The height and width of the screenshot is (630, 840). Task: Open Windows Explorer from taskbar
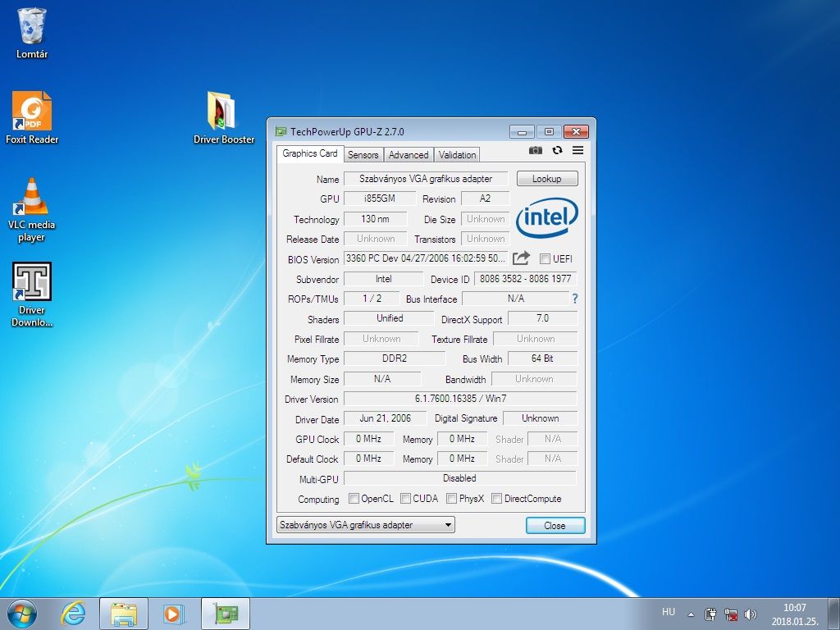click(x=124, y=614)
